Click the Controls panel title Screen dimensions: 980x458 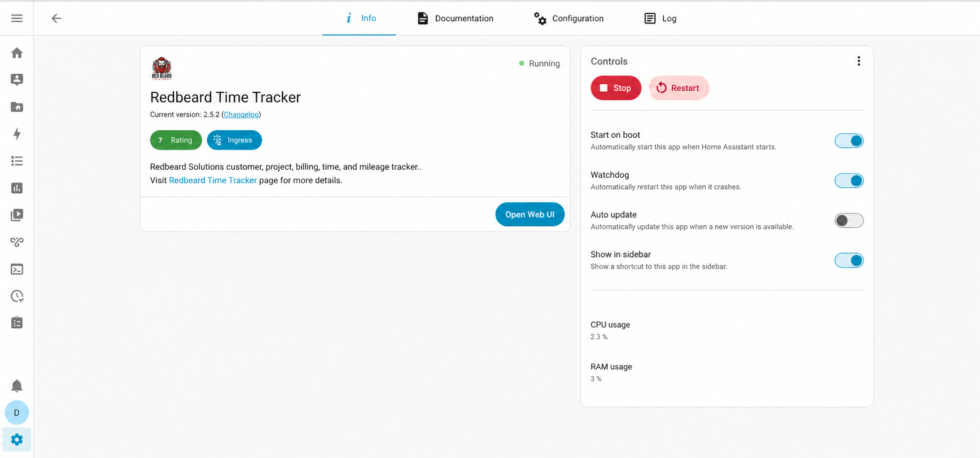(609, 61)
